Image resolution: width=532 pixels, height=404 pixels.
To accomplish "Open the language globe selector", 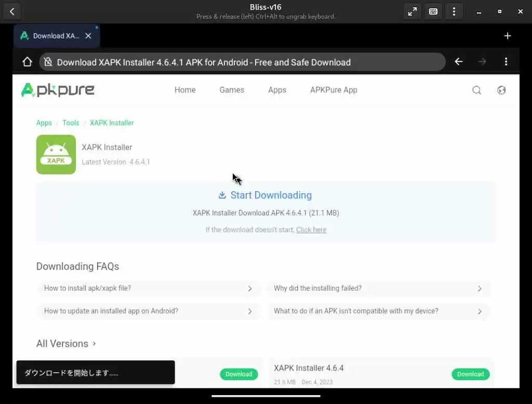I will click(x=501, y=90).
